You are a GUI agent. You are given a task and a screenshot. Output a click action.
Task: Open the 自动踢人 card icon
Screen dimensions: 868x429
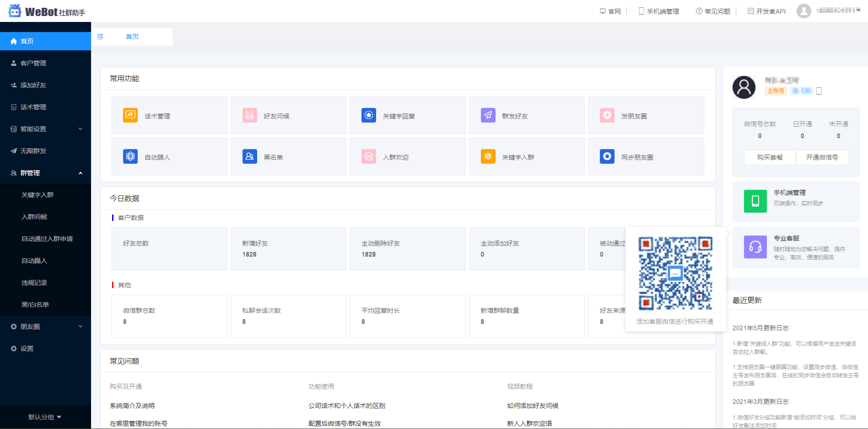pos(130,156)
